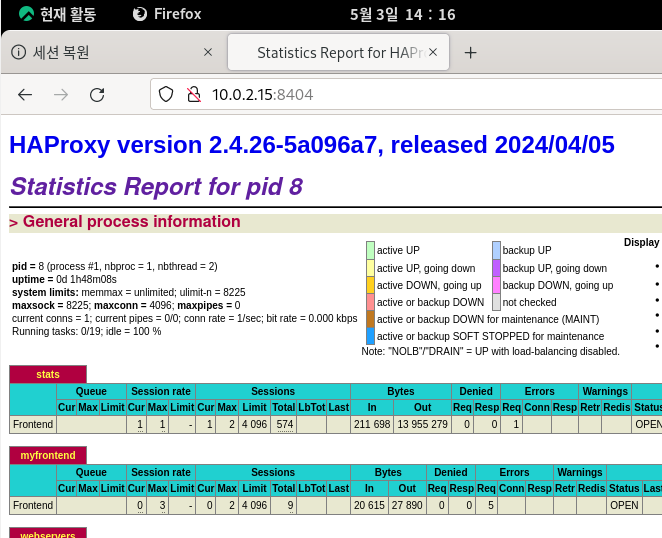
Task: Click the stats Sessions Limit value 4 096
Action: click(254, 424)
